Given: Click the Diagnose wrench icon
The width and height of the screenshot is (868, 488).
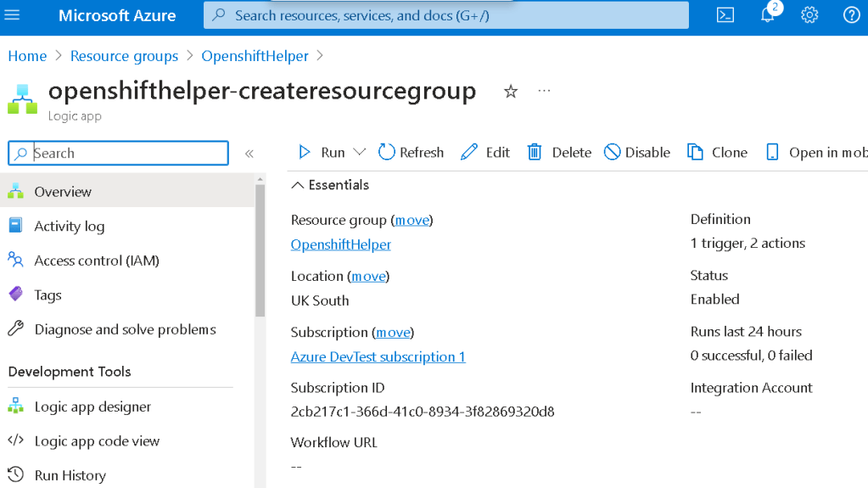Looking at the screenshot, I should [15, 328].
